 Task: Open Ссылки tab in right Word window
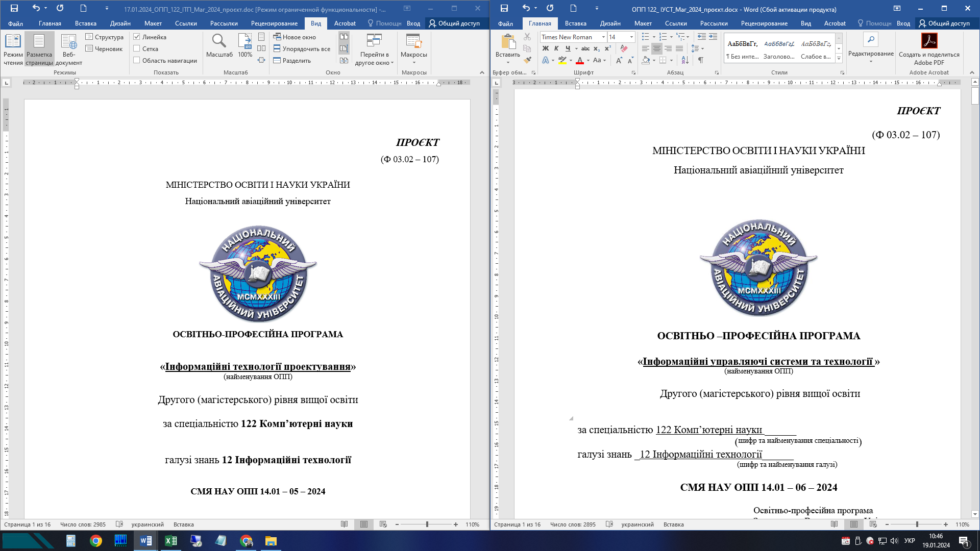coord(676,23)
